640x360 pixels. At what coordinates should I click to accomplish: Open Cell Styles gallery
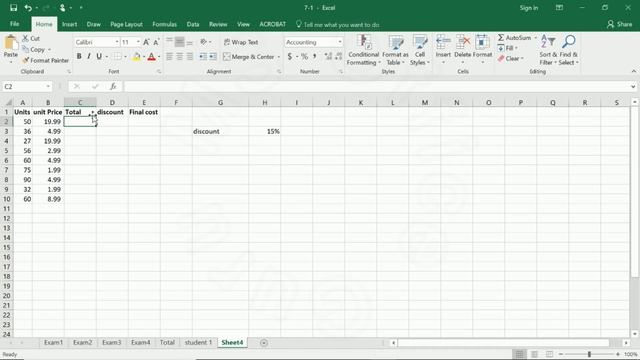[420, 50]
